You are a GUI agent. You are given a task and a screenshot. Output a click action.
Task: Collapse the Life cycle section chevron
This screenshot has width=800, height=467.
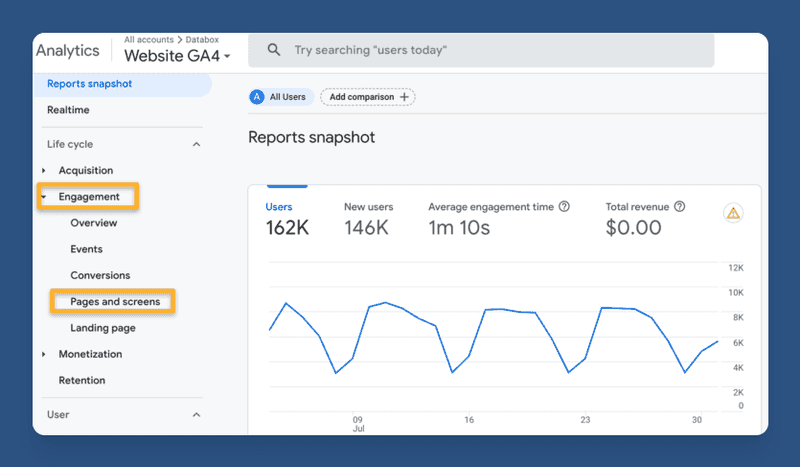196,144
